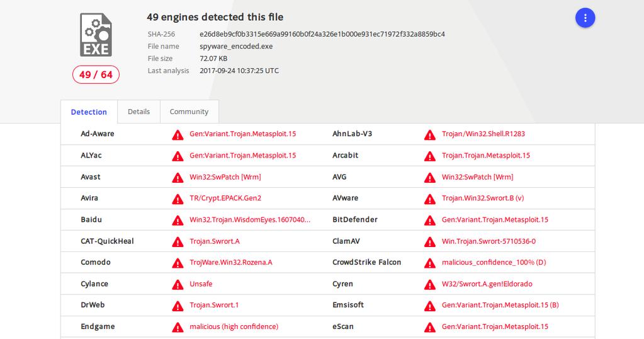This screenshot has height=339, width=644.
Task: Click the CrowdStrike Falcon engine name
Action: click(367, 262)
